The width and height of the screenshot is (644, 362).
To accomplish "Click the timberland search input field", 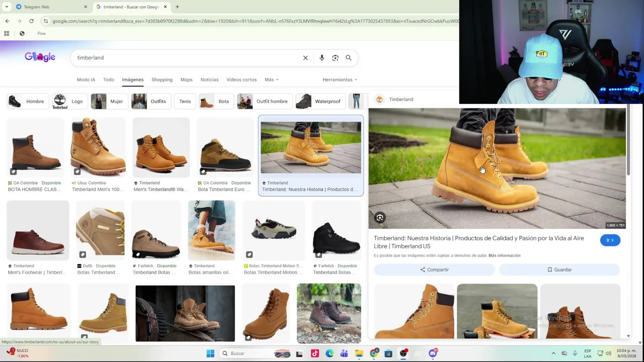I will point(186,58).
